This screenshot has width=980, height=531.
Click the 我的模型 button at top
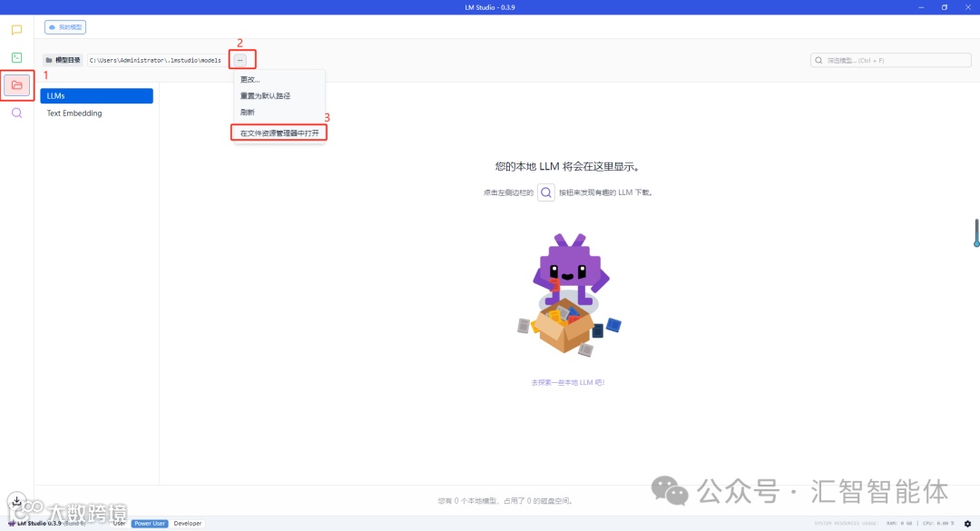(65, 27)
